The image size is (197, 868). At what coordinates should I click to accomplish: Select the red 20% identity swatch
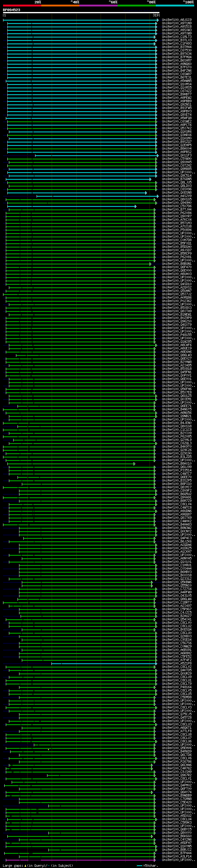pyautogui.click(x=22, y=6)
